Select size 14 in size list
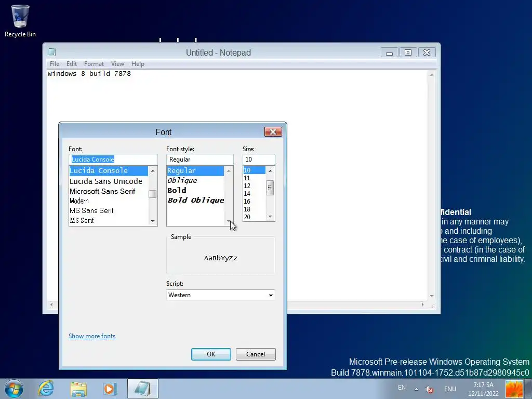 click(x=254, y=194)
